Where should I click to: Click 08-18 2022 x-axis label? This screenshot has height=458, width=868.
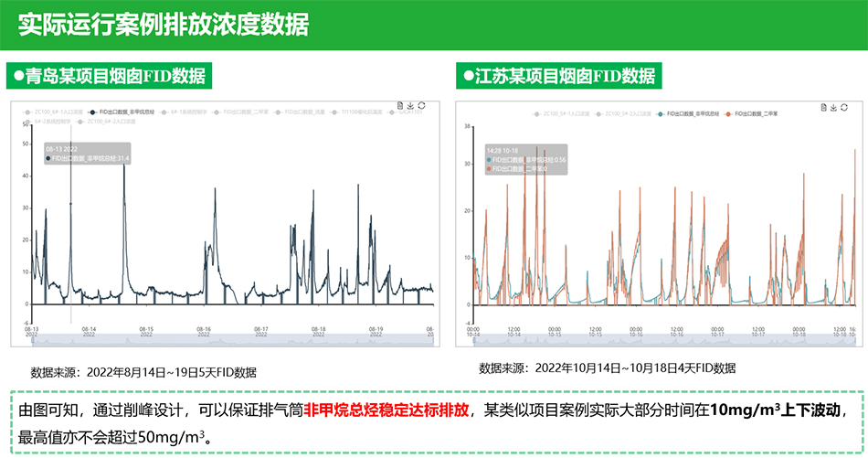coord(318,332)
